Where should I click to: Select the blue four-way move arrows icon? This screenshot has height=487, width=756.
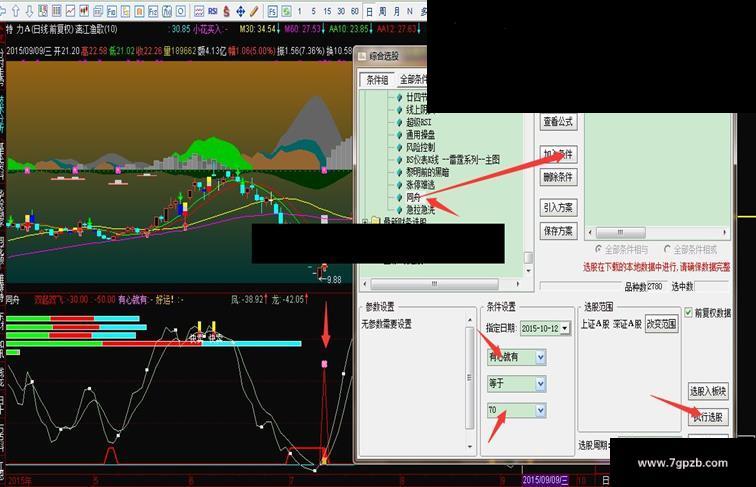[x=240, y=11]
